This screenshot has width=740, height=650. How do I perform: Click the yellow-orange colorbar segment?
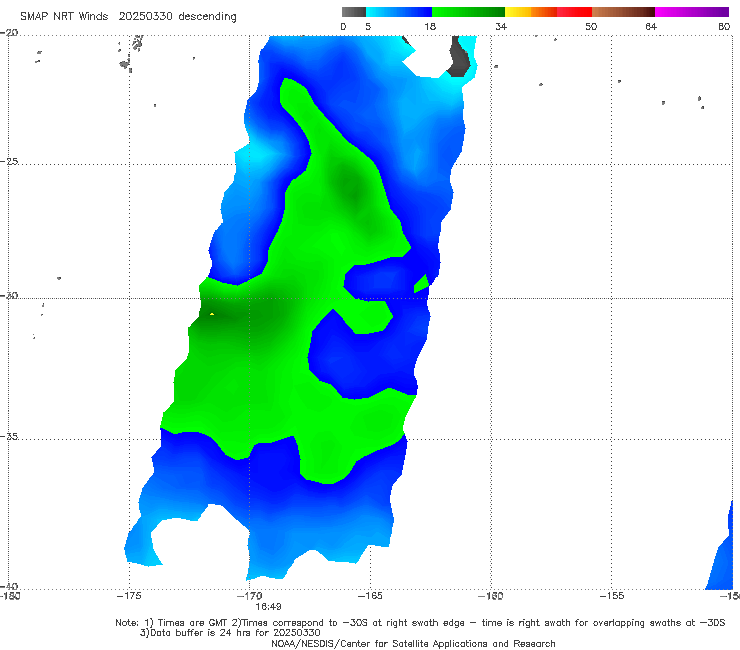531,12
